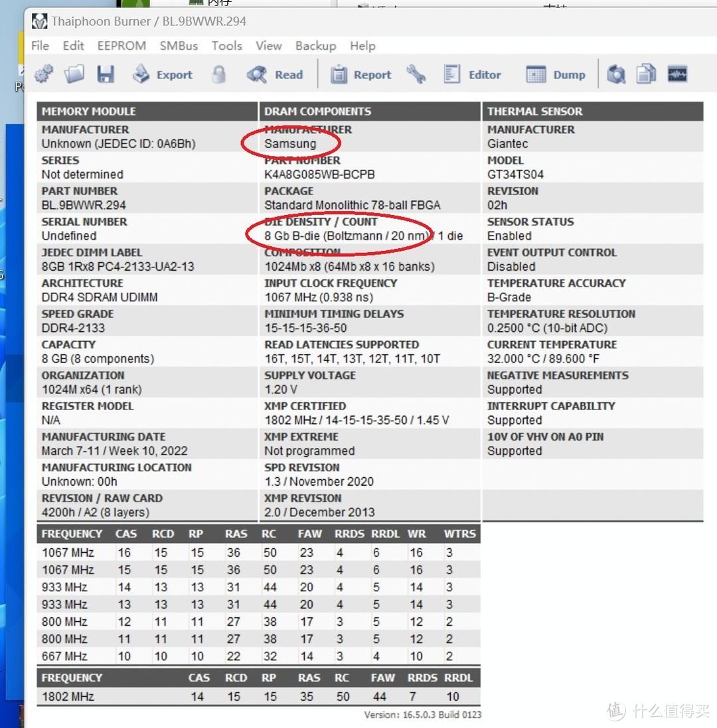Screen dimensions: 717x728
Task: Click capacity value 8 GB (8 components)
Action: click(98, 358)
